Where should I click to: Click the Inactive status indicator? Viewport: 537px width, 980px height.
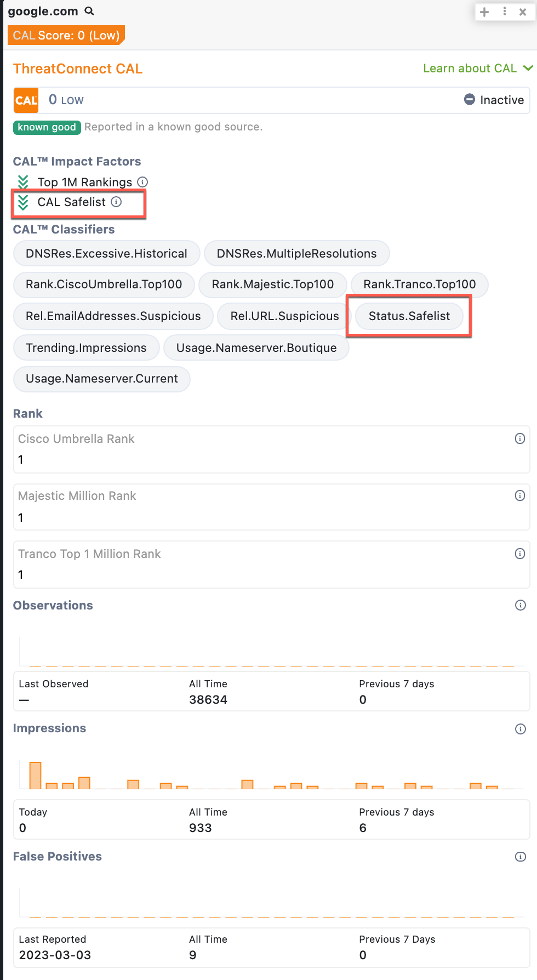(x=494, y=100)
